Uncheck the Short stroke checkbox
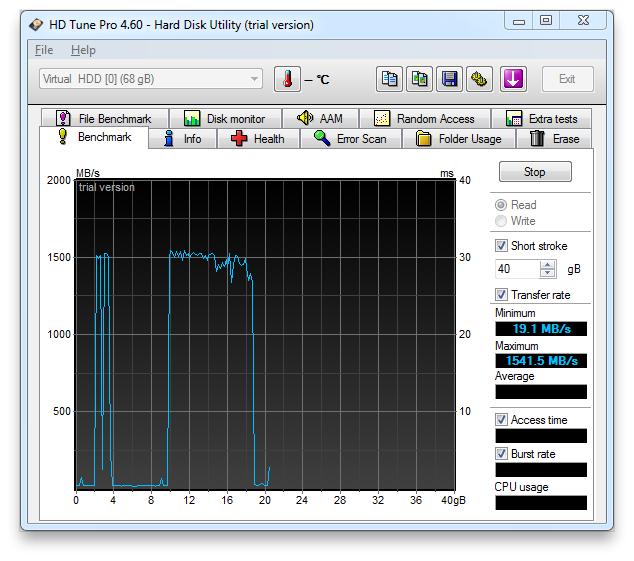 (501, 246)
